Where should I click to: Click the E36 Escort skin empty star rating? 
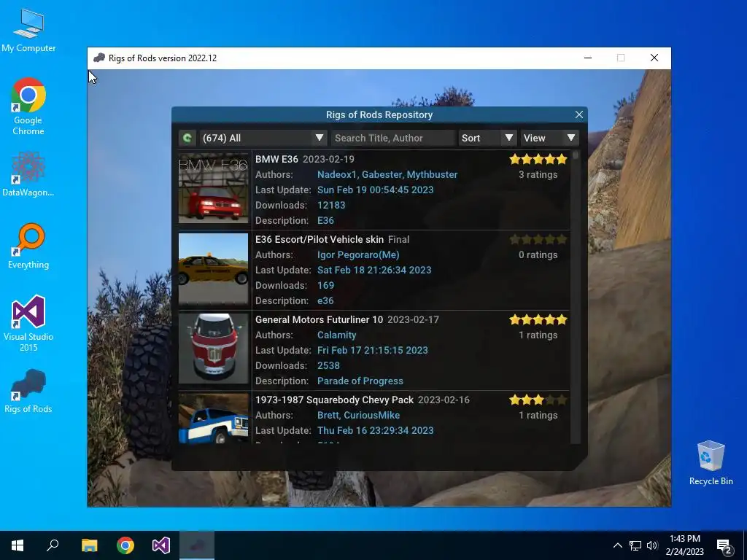click(538, 239)
